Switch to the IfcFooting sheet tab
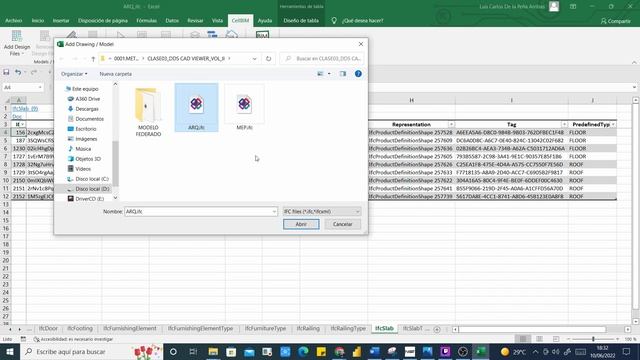640x360 pixels. pyautogui.click(x=80, y=329)
